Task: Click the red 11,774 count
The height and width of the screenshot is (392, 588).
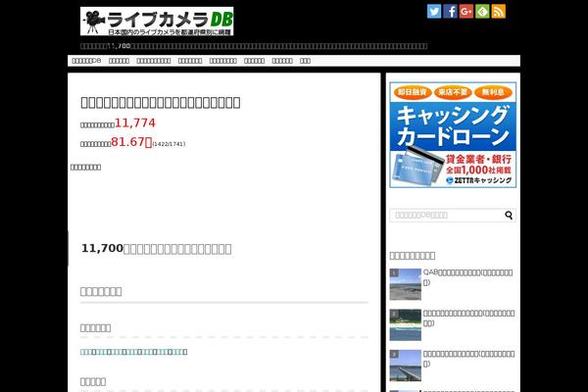Action: point(135,122)
